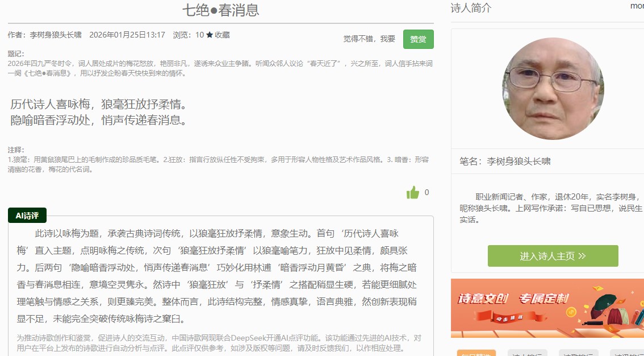Click the like count beside thumbs-up
644x356 pixels.
click(427, 192)
